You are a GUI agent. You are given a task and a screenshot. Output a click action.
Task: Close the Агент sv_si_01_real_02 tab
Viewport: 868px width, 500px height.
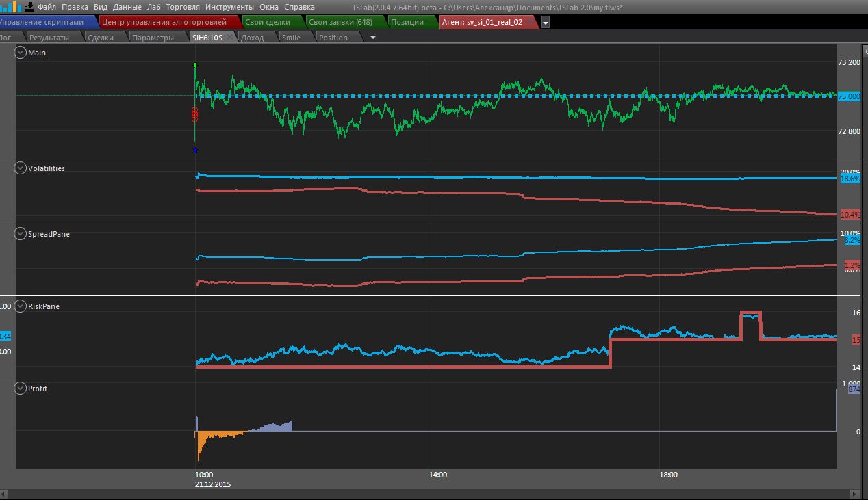pos(531,22)
